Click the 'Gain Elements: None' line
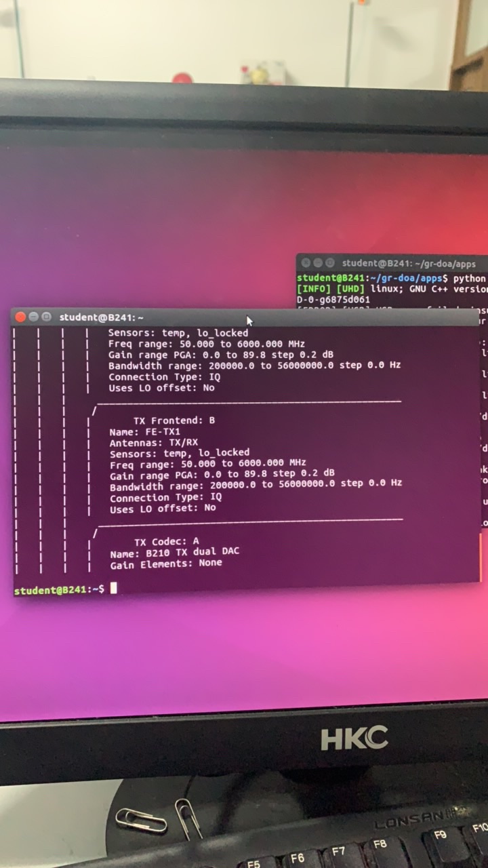 (x=166, y=564)
